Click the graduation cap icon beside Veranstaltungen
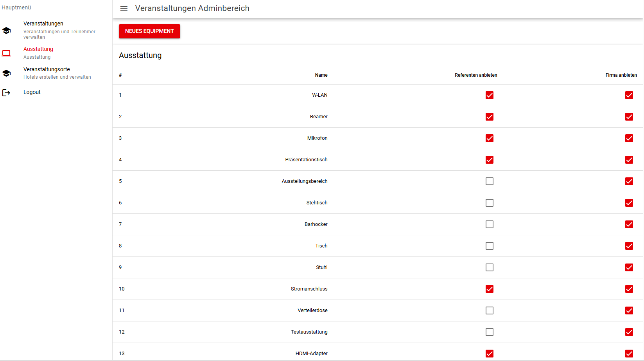The height and width of the screenshot is (361, 644). coord(7,31)
